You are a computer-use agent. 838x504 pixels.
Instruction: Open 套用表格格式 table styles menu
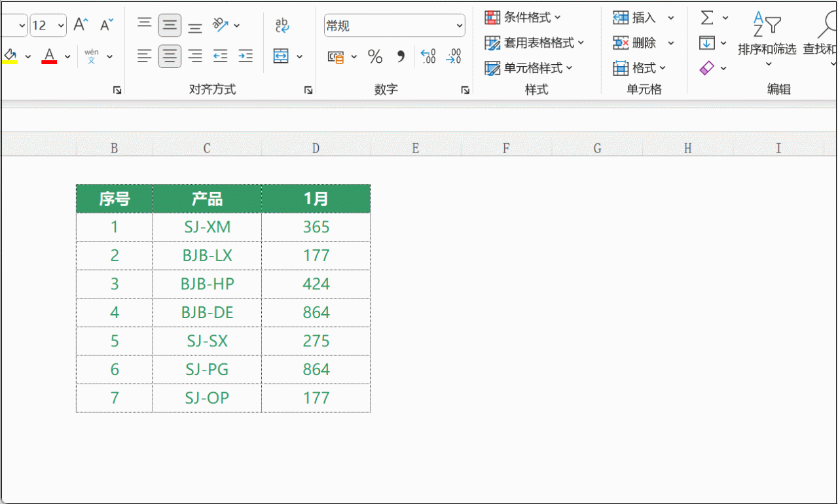pos(534,43)
